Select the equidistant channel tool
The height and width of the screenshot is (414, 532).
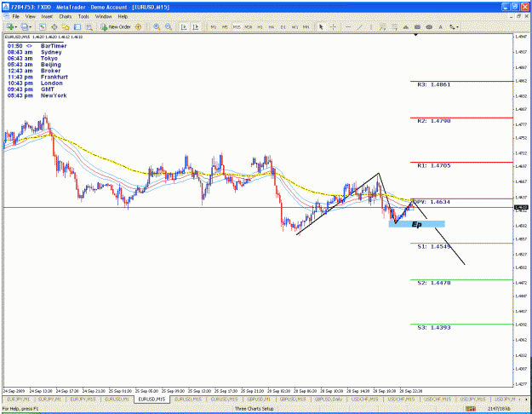[x=383, y=26]
